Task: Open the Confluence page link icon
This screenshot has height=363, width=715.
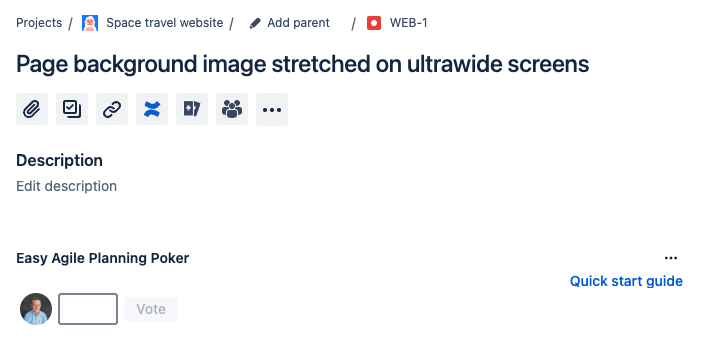Action: click(x=152, y=109)
